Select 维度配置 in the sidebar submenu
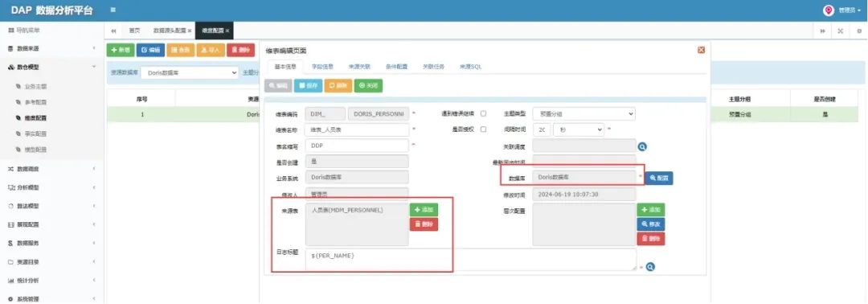Image resolution: width=868 pixels, height=304 pixels. (35, 118)
